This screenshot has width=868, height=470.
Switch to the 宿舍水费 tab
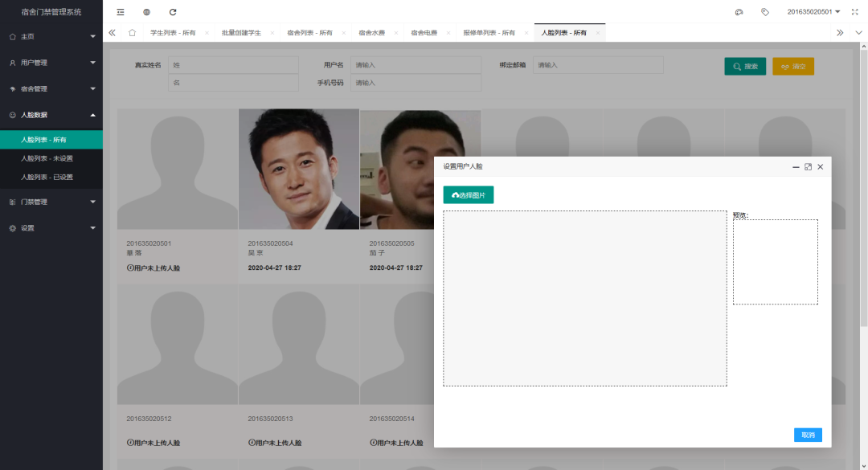(371, 33)
